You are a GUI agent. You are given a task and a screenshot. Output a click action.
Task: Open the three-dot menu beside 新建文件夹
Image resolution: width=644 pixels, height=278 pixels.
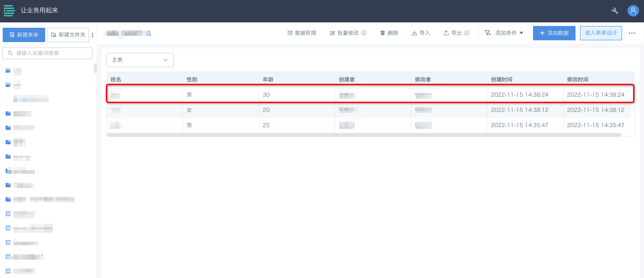coord(92,35)
